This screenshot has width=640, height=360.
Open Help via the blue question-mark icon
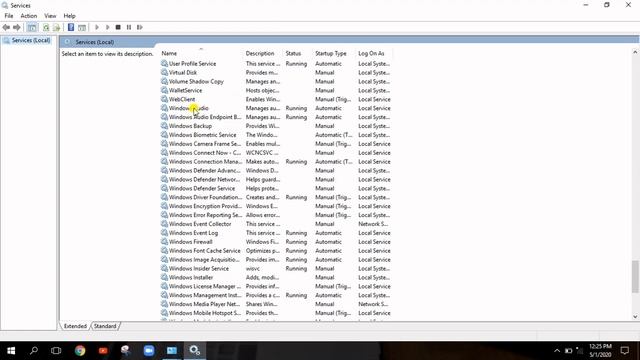pos(71,27)
